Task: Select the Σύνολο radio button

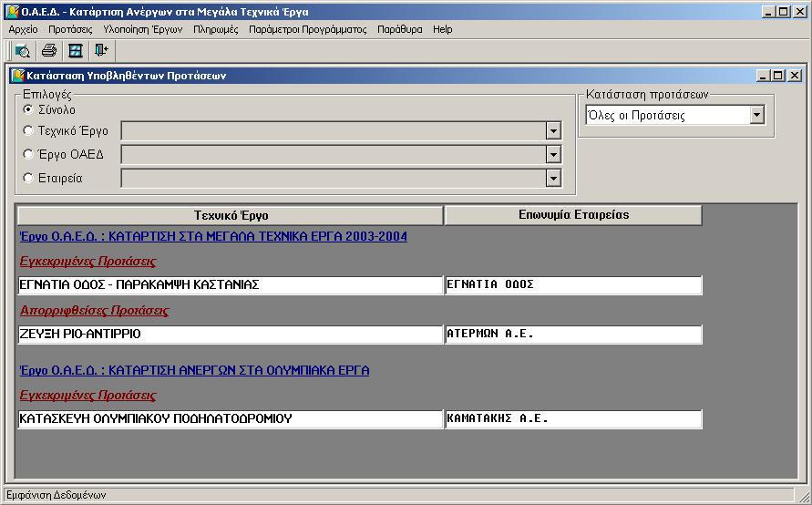Action: coord(28,109)
